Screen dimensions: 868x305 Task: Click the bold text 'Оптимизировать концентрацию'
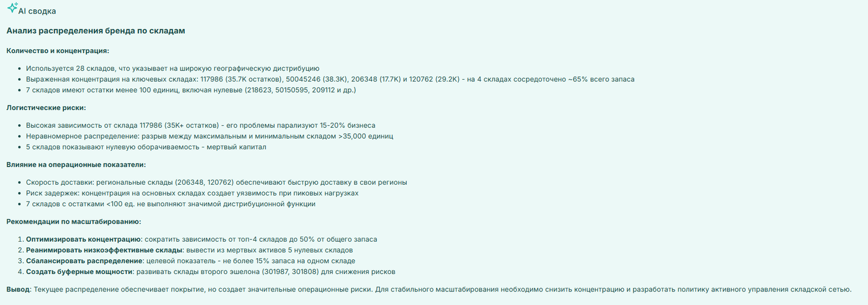tap(83, 239)
